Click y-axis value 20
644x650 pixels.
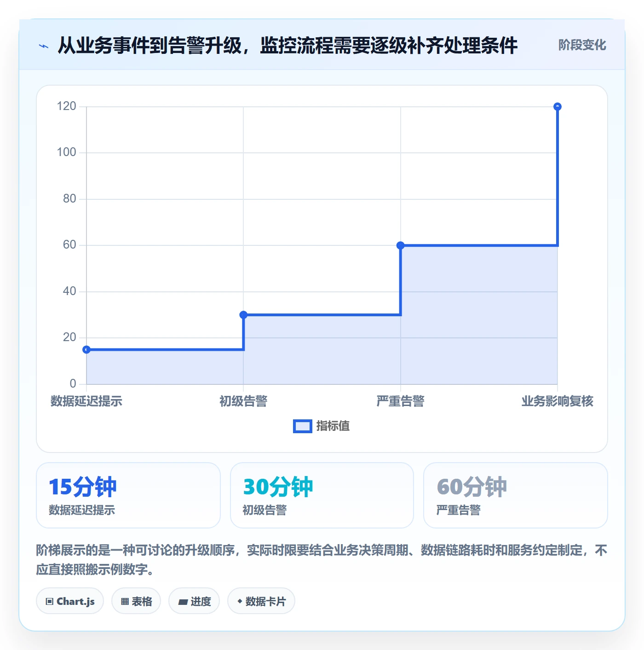click(69, 337)
